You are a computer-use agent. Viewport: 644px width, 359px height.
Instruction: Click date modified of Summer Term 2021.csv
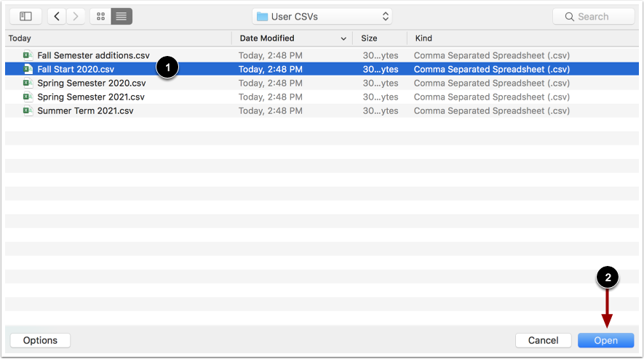pyautogui.click(x=270, y=110)
